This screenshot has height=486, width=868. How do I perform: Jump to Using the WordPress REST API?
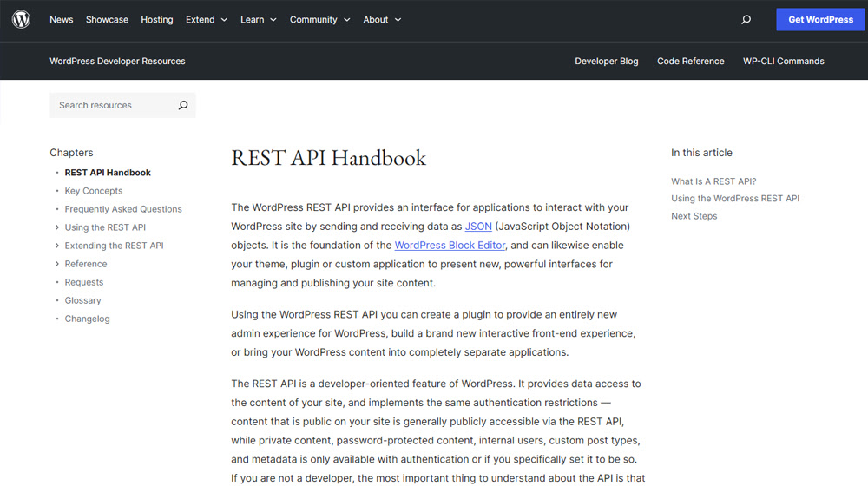click(x=735, y=199)
